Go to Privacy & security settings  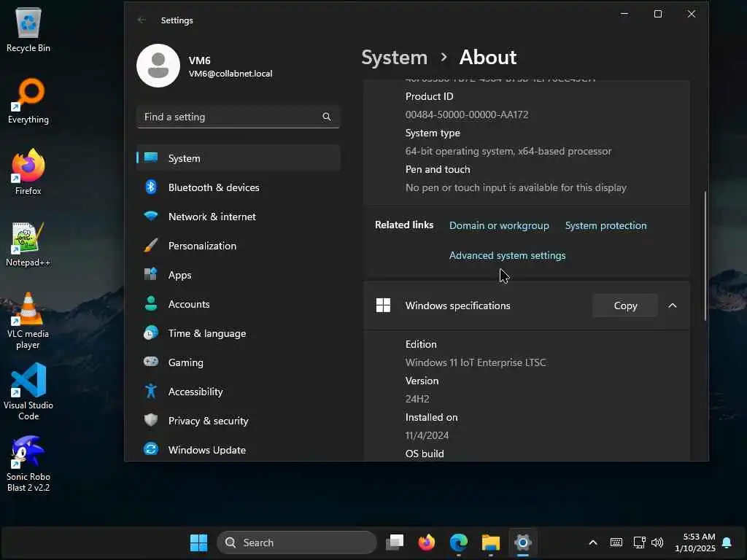click(x=239, y=421)
